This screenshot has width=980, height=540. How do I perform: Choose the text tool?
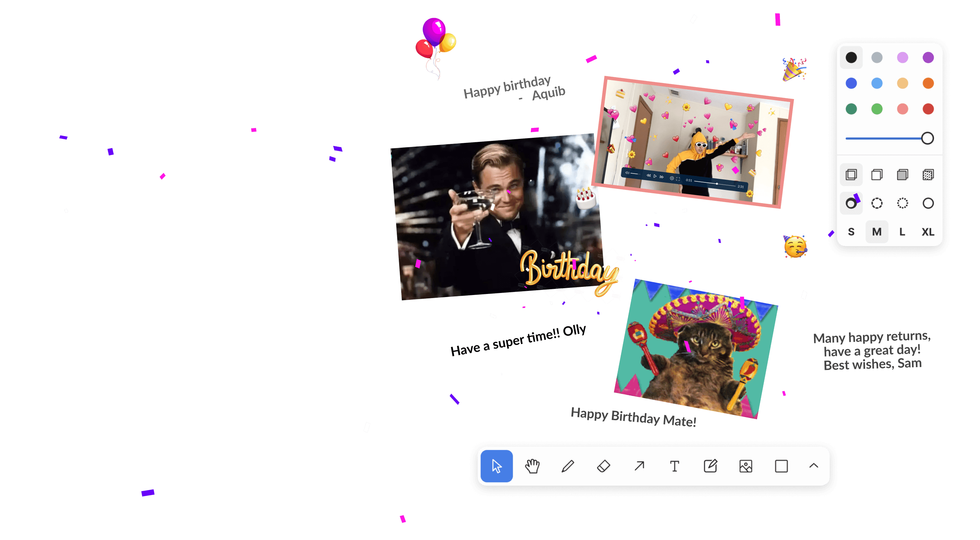[x=674, y=466]
